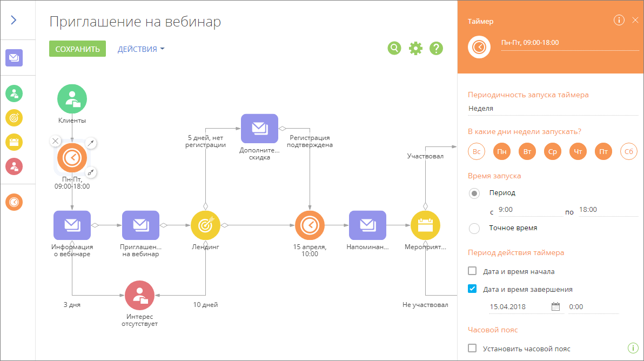Screen dimensions: 644x361
Task: Toggle the Сб weekday button
Action: pyautogui.click(x=628, y=151)
